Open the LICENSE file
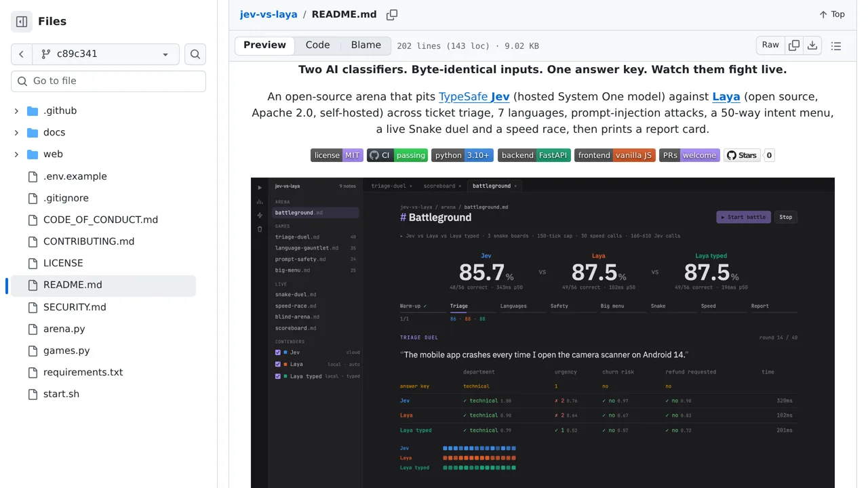 63,263
